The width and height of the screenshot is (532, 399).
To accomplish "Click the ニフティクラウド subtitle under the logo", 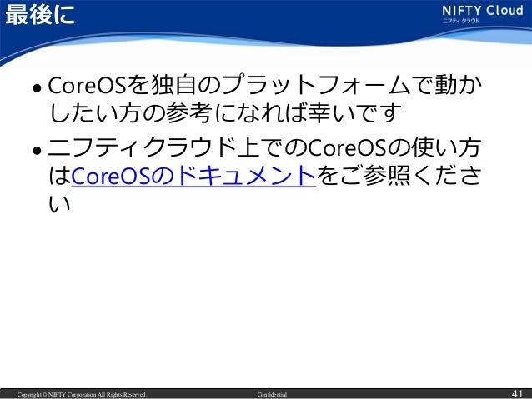I will coord(461,21).
